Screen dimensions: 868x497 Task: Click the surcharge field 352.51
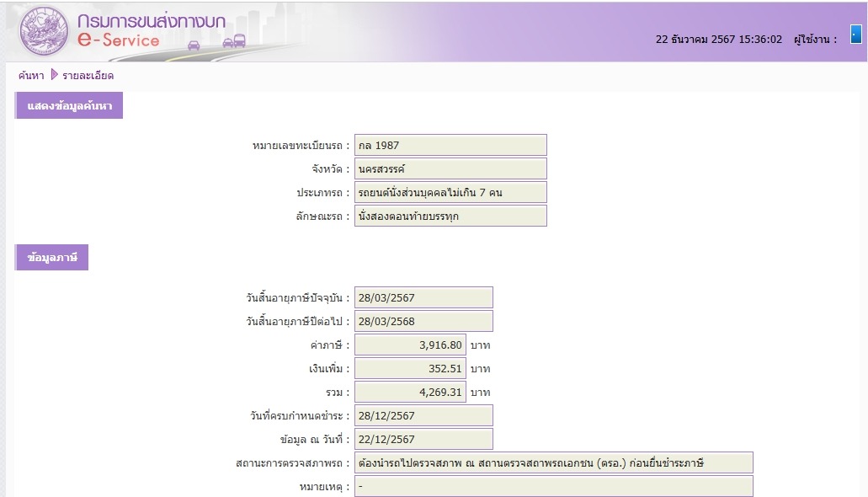[410, 368]
